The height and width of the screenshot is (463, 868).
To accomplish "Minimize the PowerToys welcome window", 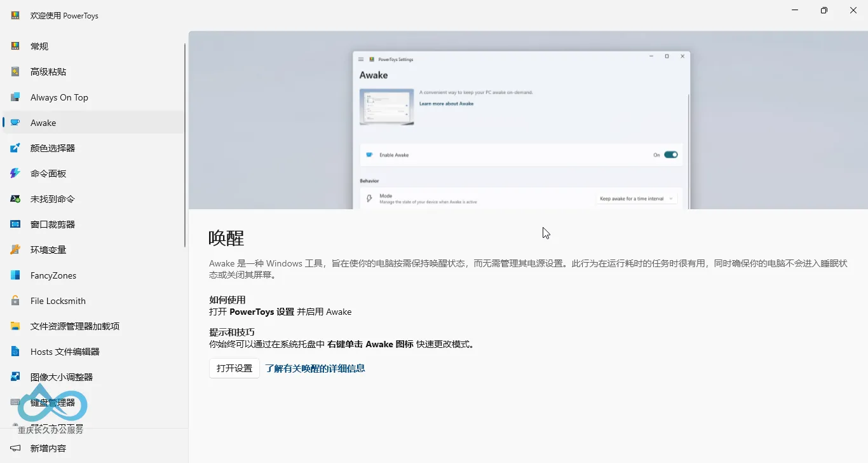I will (x=795, y=10).
